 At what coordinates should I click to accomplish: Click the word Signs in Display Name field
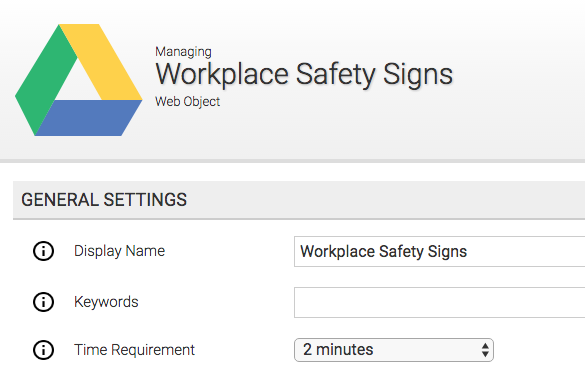click(447, 252)
